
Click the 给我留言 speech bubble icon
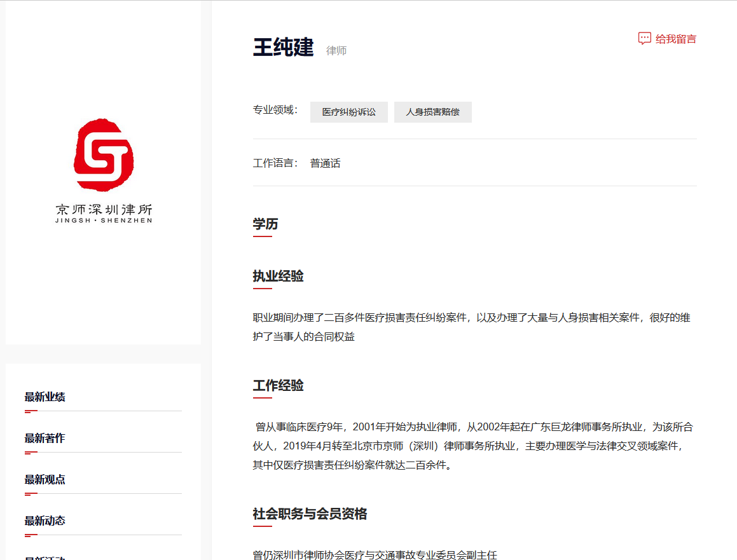click(644, 39)
